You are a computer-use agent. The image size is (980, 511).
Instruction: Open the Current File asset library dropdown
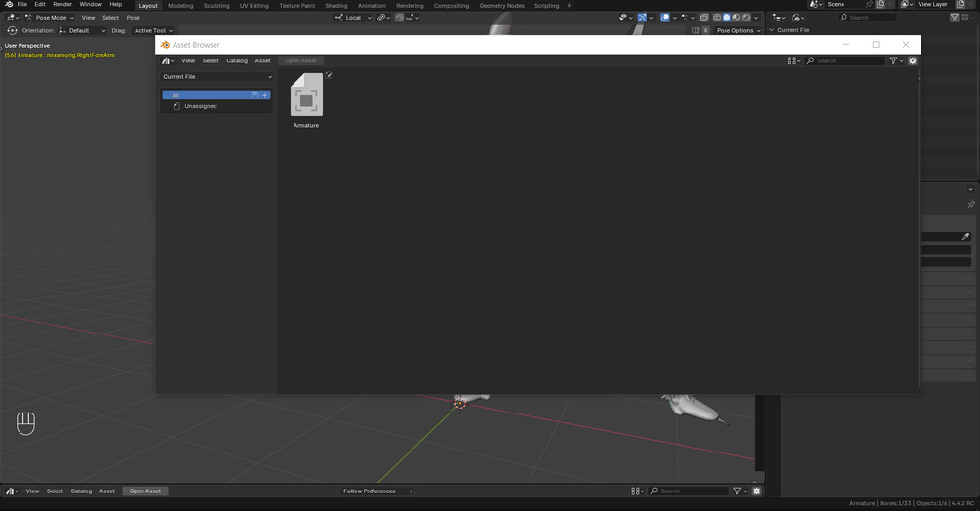pos(216,77)
